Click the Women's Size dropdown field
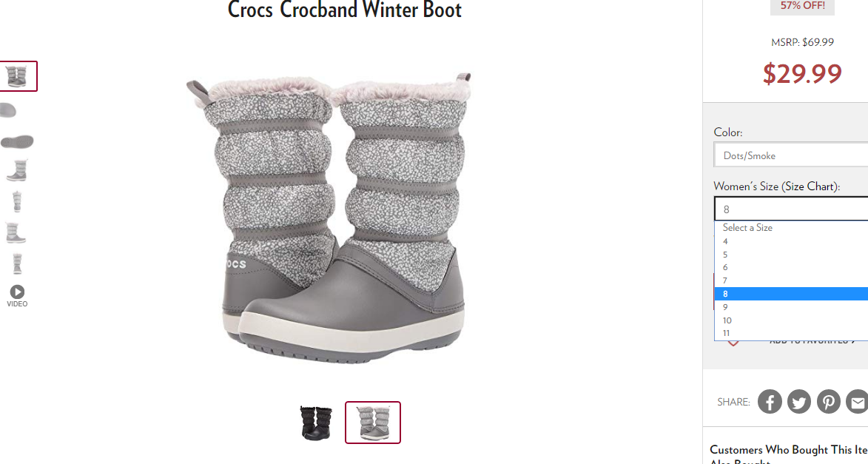868x464 pixels. [791, 209]
